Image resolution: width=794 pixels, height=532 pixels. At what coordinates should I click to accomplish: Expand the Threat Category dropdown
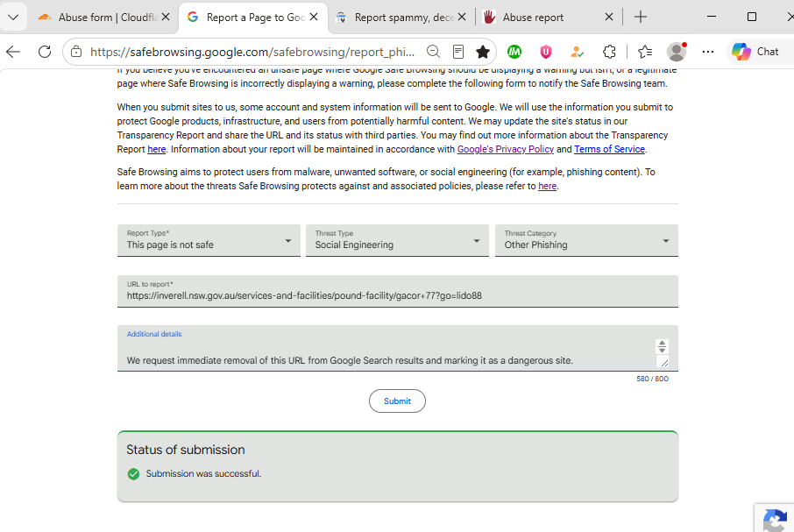[x=586, y=240]
